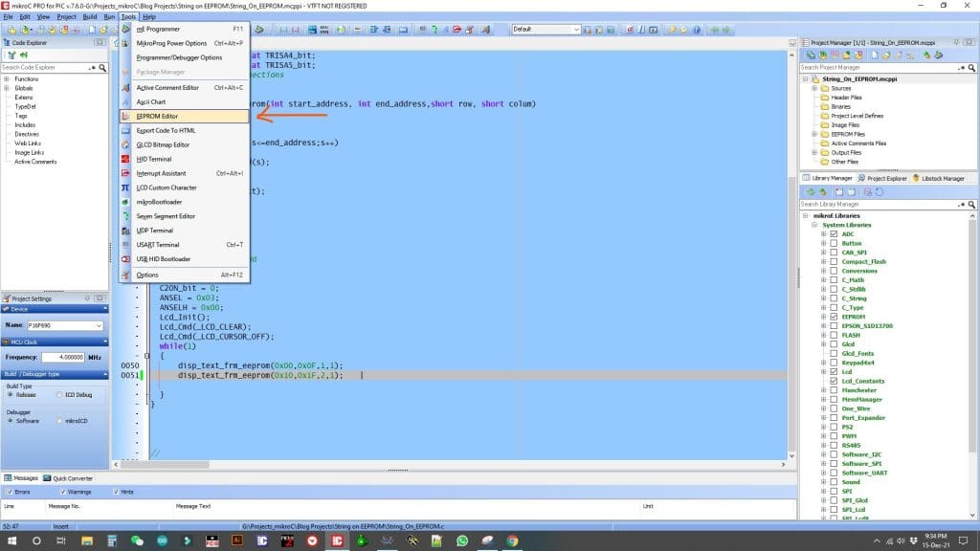Open Seven Segment Editor entry
Viewport: 980px width, 551px height.
point(185,216)
